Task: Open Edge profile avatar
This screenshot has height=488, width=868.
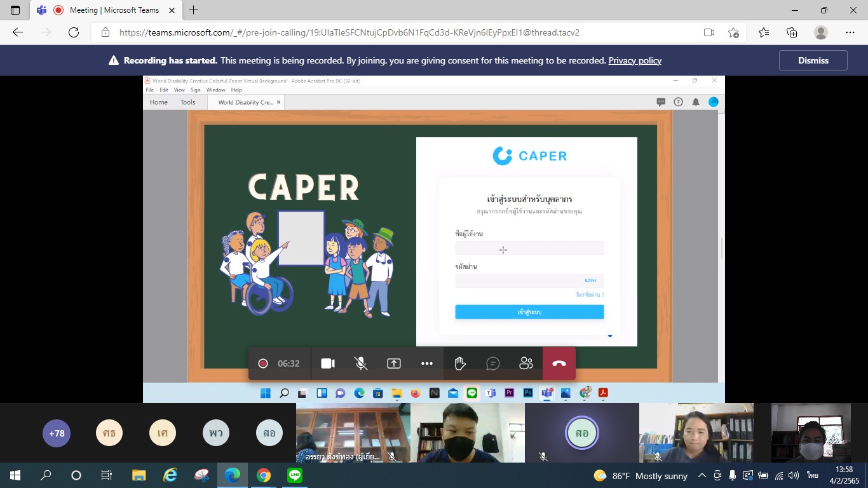Action: pos(821,32)
